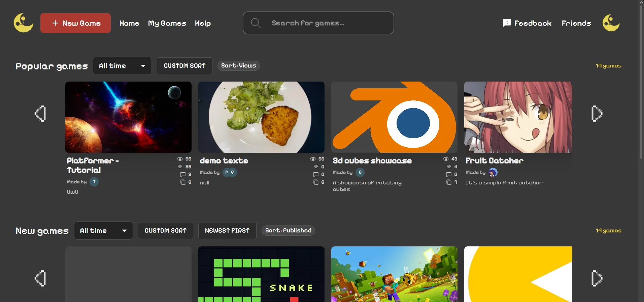The width and height of the screenshot is (644, 302).
Task: Open the demo texte title
Action: 224,161
